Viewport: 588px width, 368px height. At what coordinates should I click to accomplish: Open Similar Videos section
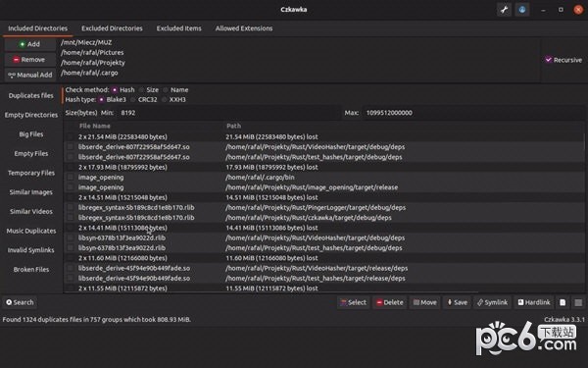pyautogui.click(x=31, y=211)
